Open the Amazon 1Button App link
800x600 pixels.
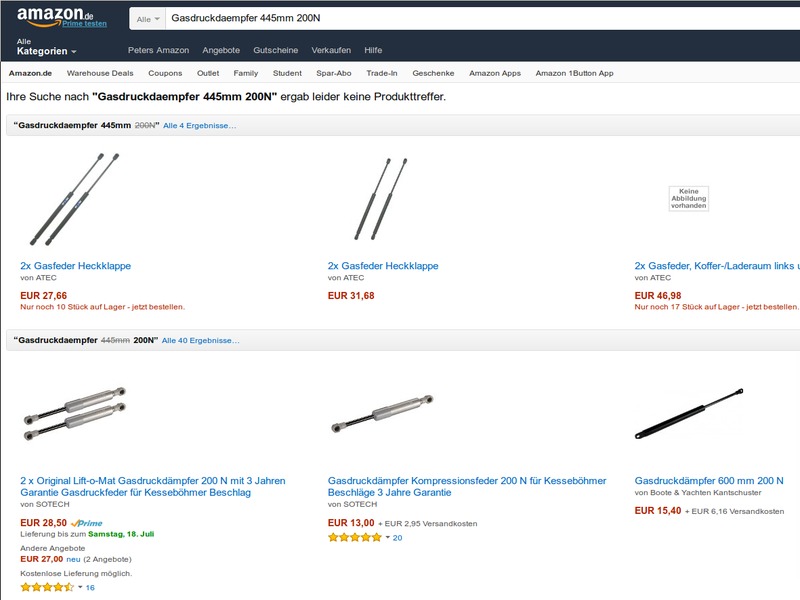point(574,73)
